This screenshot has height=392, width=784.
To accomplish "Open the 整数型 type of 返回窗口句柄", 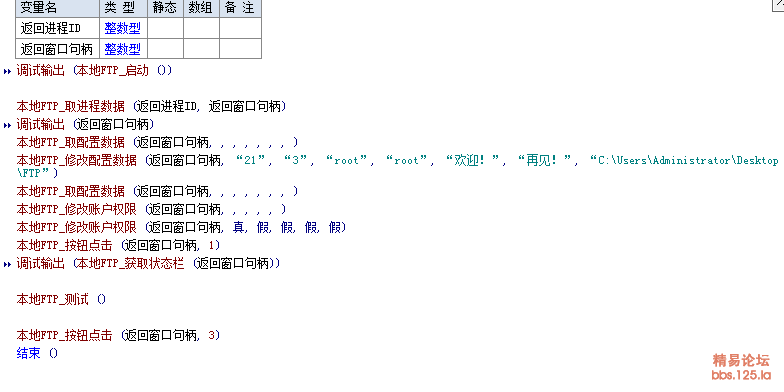I will point(122,49).
